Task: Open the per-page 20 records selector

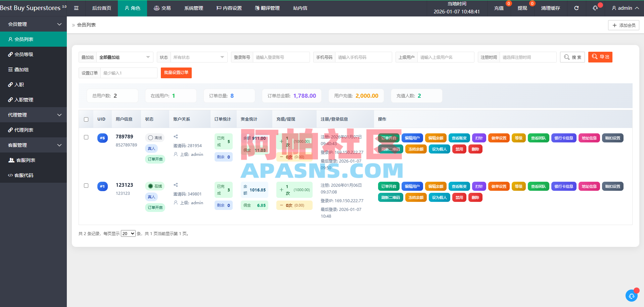Action: (128, 233)
